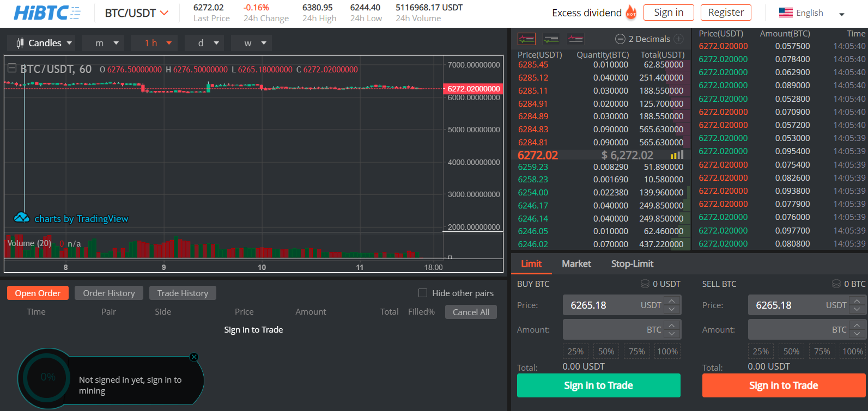
Task: Click the green Sign in to Trade button
Action: point(598,385)
